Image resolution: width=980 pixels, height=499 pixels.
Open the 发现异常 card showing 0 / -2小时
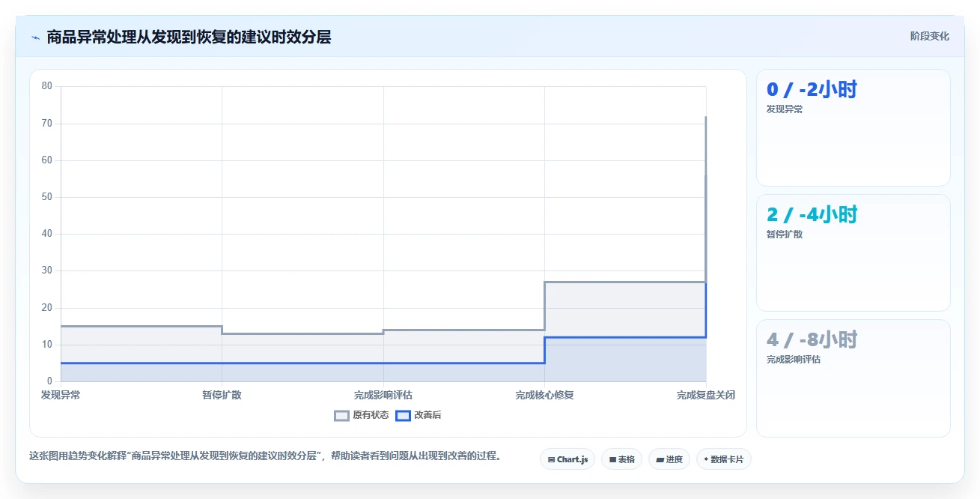coord(853,127)
